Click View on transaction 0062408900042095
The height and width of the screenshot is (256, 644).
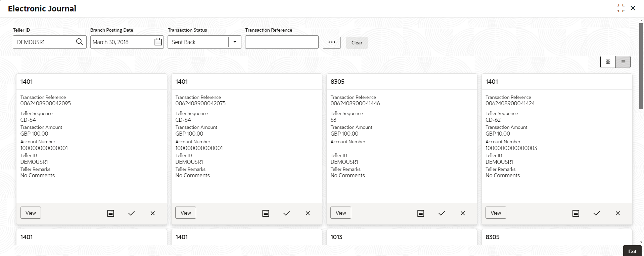(x=31, y=213)
